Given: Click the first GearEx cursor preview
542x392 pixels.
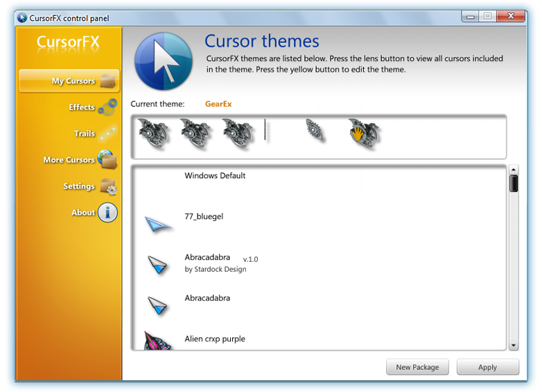Looking at the screenshot, I should pos(153,133).
